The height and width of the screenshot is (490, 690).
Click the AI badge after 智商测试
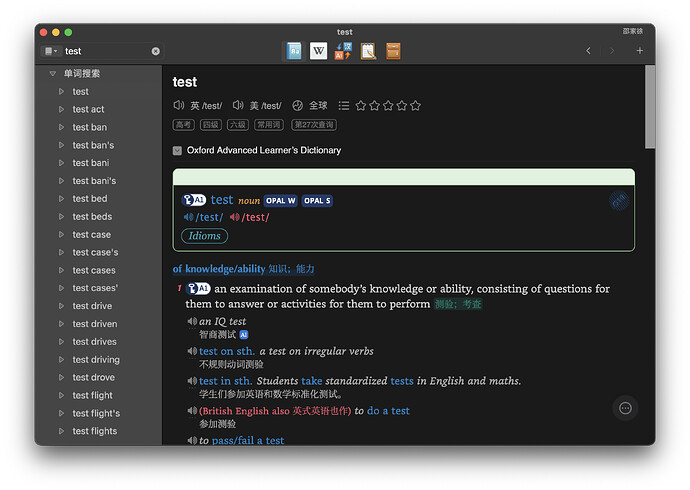(x=244, y=335)
